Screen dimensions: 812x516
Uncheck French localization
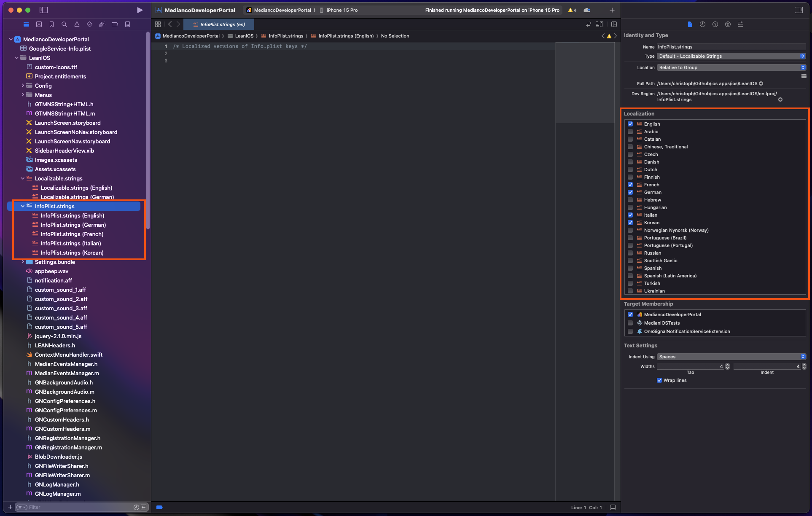(630, 185)
